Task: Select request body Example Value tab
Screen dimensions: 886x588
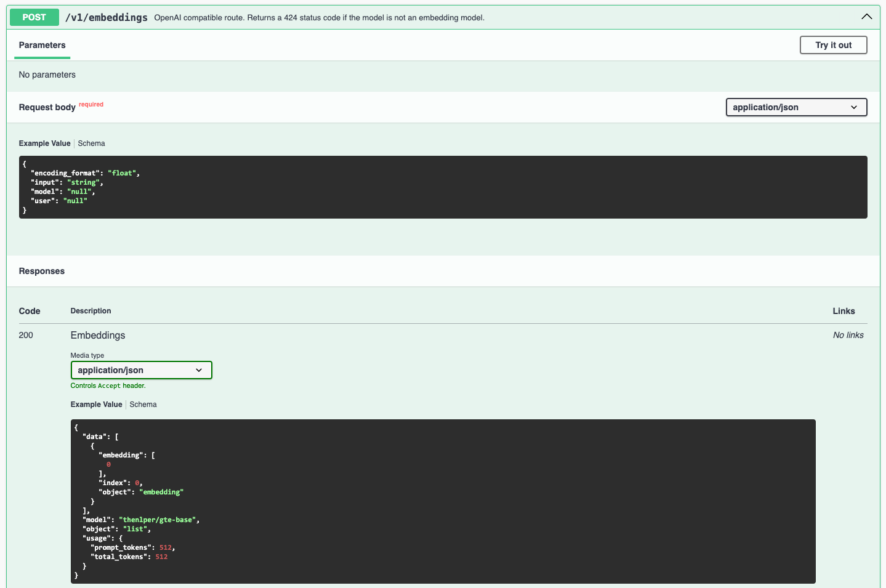Action: tap(44, 143)
